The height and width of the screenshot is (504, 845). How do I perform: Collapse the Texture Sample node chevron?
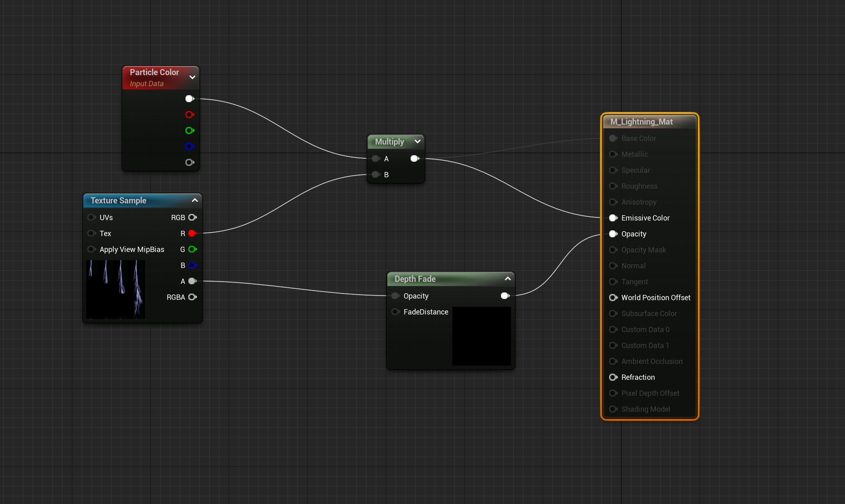pyautogui.click(x=195, y=200)
